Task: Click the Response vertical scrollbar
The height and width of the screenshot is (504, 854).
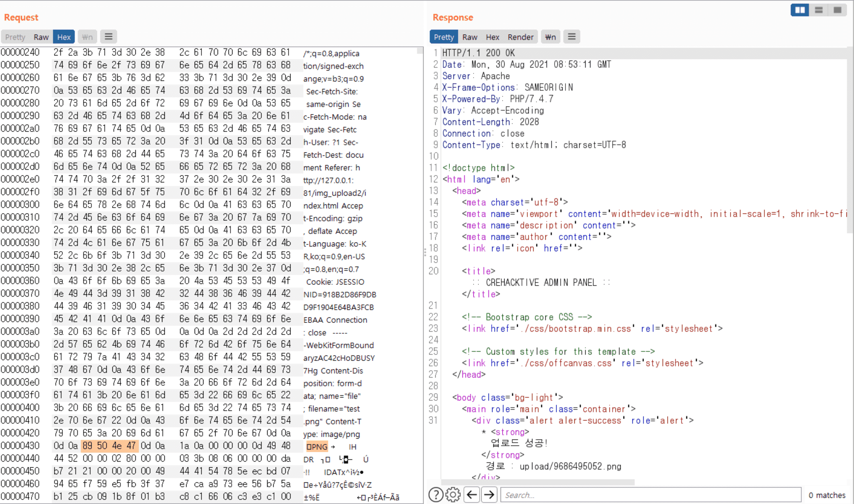Action: click(850, 141)
